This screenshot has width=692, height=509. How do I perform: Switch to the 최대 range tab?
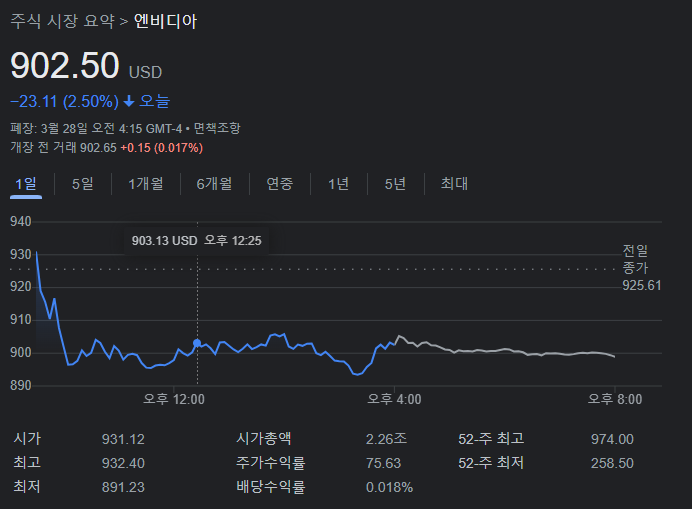click(x=454, y=184)
